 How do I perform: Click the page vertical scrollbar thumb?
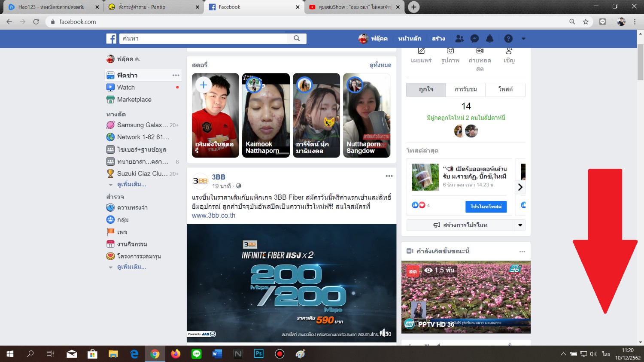[x=640, y=61]
